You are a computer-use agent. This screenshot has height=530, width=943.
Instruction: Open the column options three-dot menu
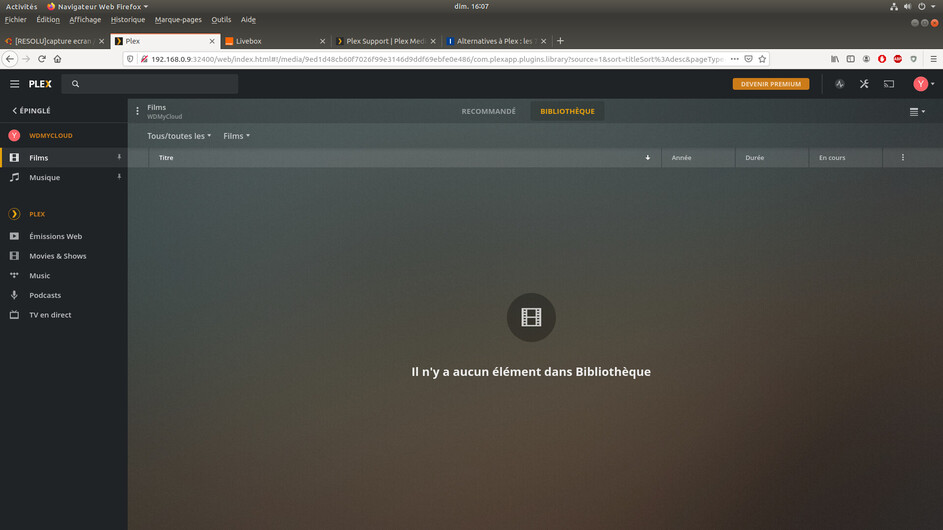[x=903, y=158]
